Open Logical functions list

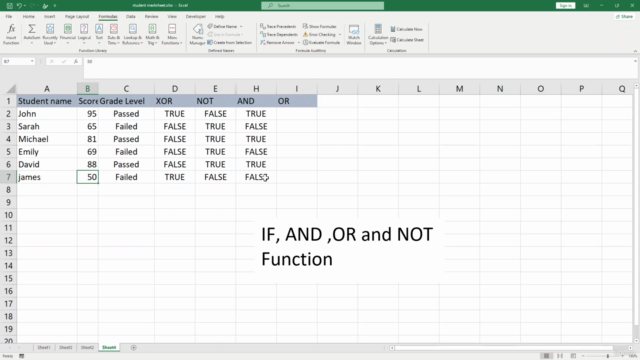point(84,34)
